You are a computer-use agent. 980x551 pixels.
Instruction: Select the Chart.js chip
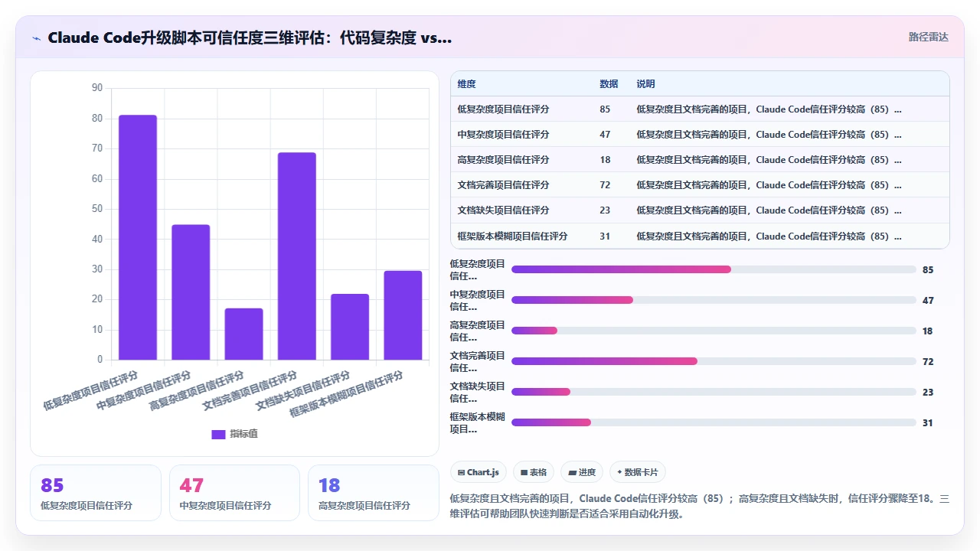point(479,472)
